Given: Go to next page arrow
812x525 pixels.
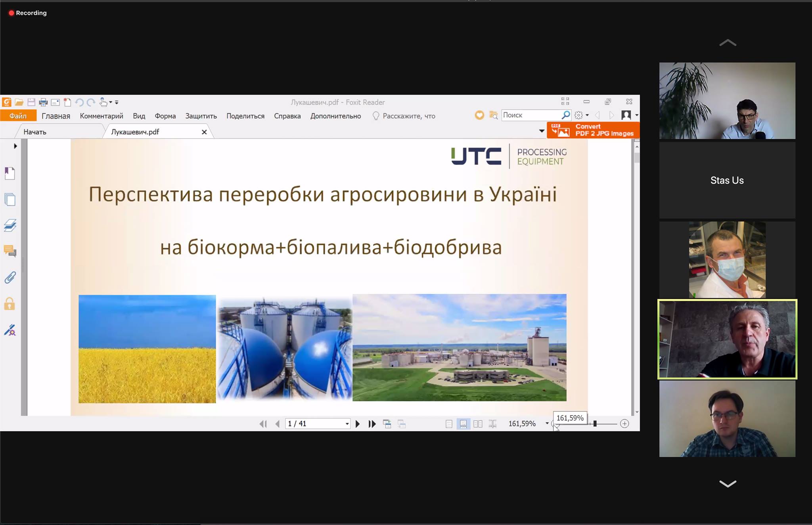Looking at the screenshot, I should [x=358, y=424].
